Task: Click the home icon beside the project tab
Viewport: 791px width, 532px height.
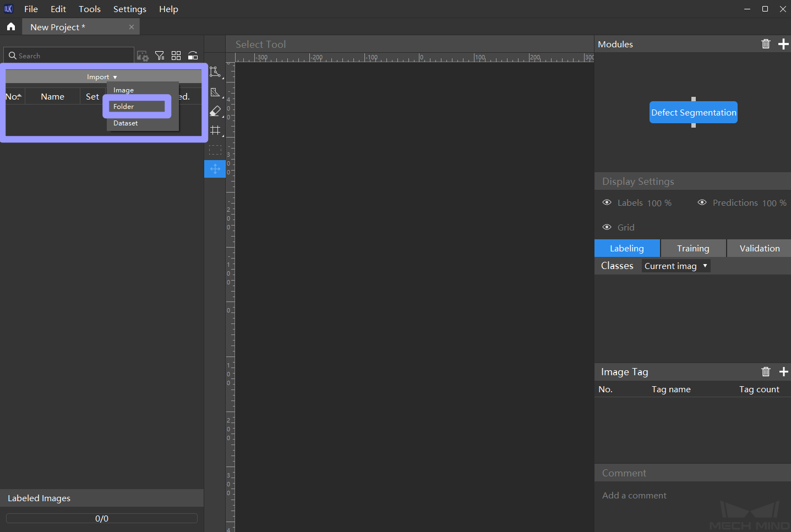Action: pos(10,26)
